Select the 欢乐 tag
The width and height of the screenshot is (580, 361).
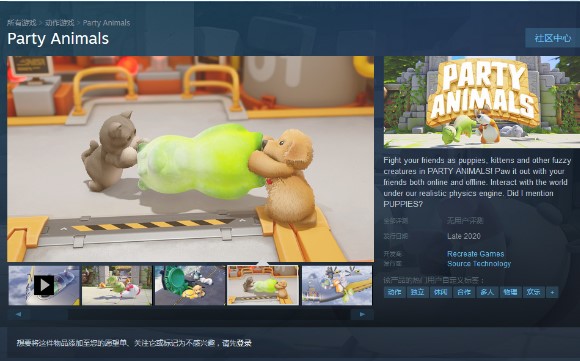(533, 292)
